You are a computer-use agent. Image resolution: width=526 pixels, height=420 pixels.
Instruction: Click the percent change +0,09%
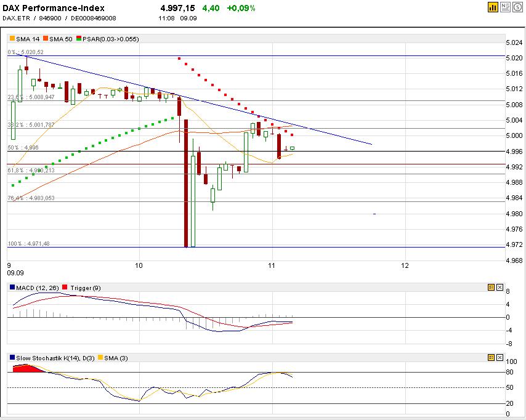coord(241,8)
